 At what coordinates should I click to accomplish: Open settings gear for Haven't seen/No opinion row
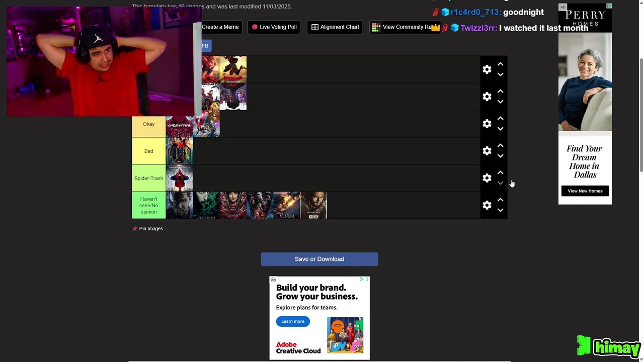coord(487,205)
